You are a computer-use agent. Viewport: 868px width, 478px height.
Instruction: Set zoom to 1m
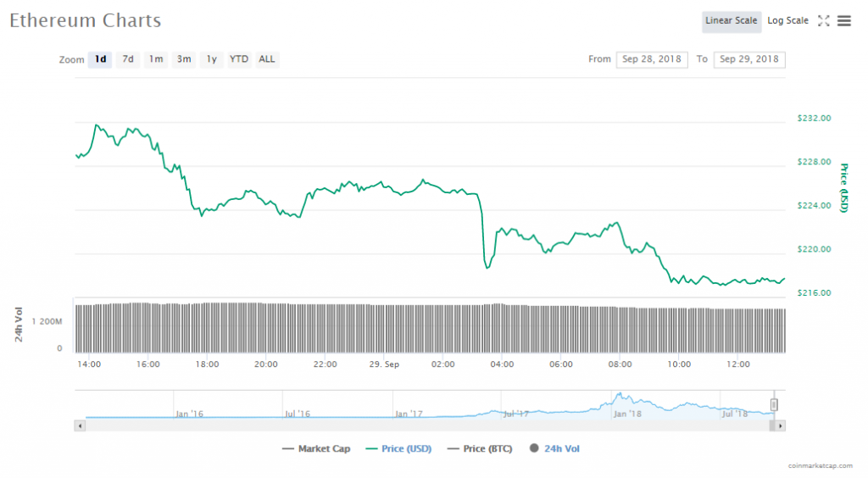coord(156,59)
